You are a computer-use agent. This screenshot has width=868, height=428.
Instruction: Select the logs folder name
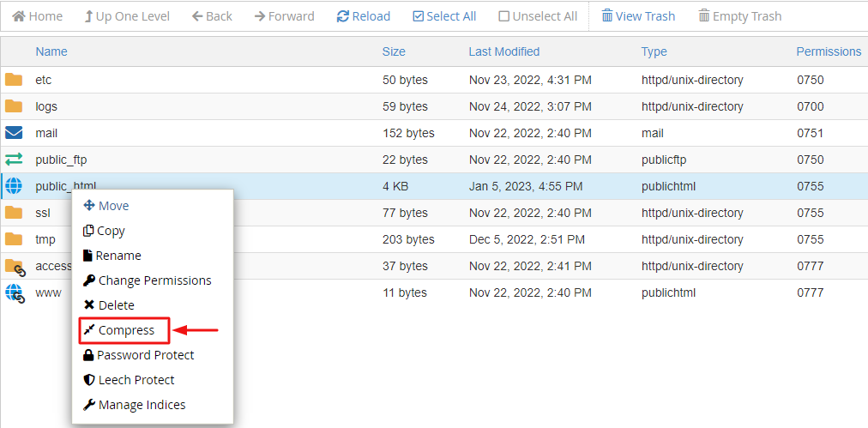coord(46,106)
